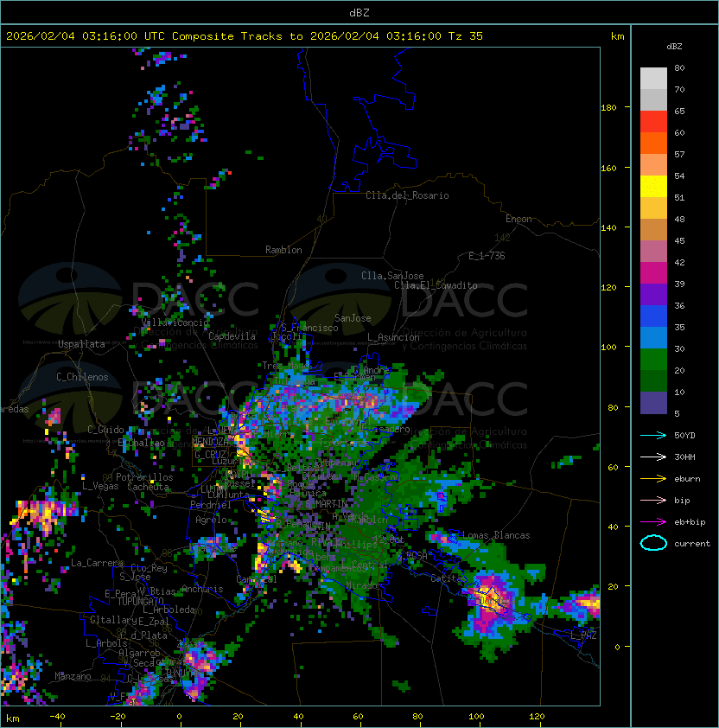The image size is (719, 728).
Task: Click the Agrelo place label
Action: tap(211, 520)
